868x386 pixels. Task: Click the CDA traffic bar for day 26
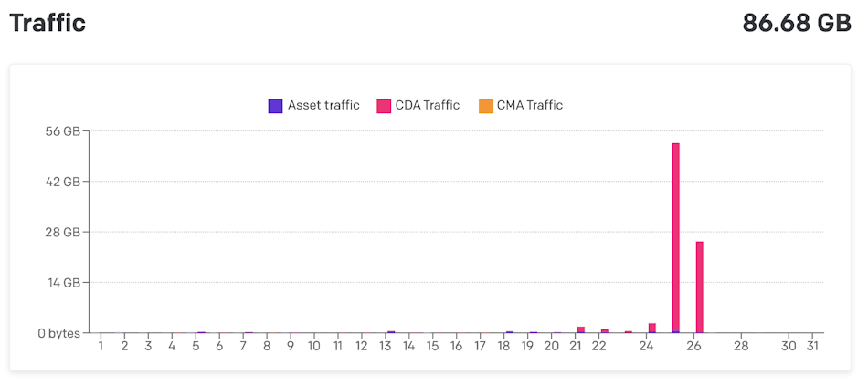[x=699, y=287]
